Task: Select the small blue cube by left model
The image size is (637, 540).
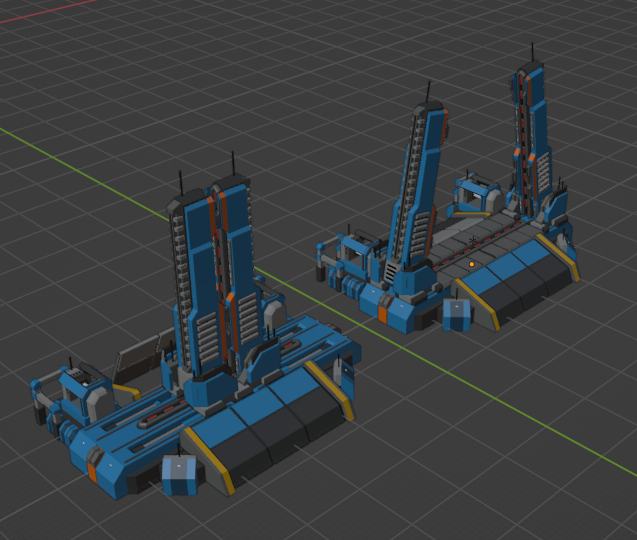Action: point(180,474)
